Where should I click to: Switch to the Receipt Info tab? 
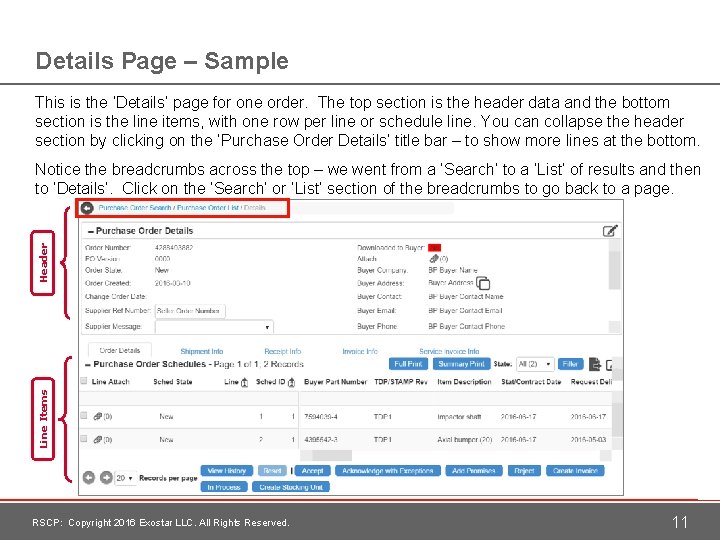(x=282, y=351)
